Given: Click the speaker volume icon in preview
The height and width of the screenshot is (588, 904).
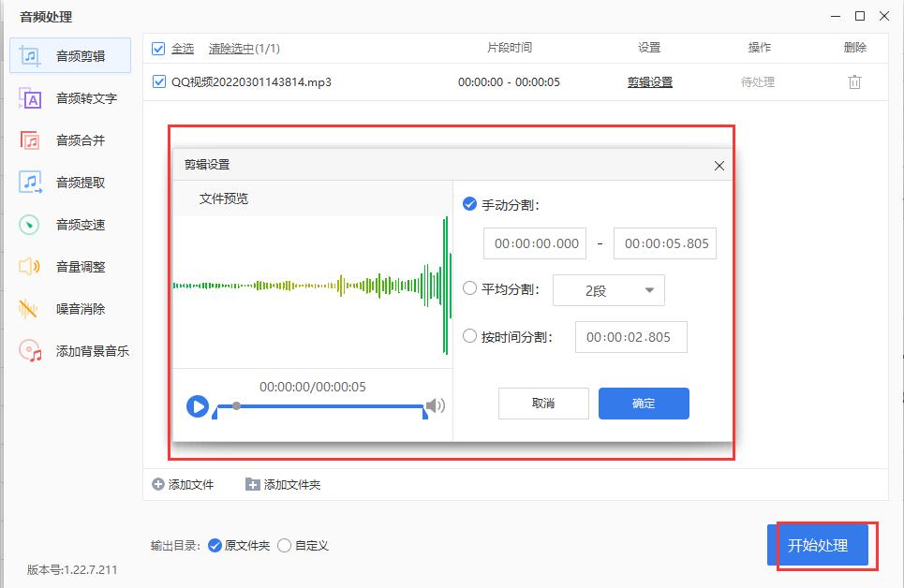Looking at the screenshot, I should [x=435, y=406].
